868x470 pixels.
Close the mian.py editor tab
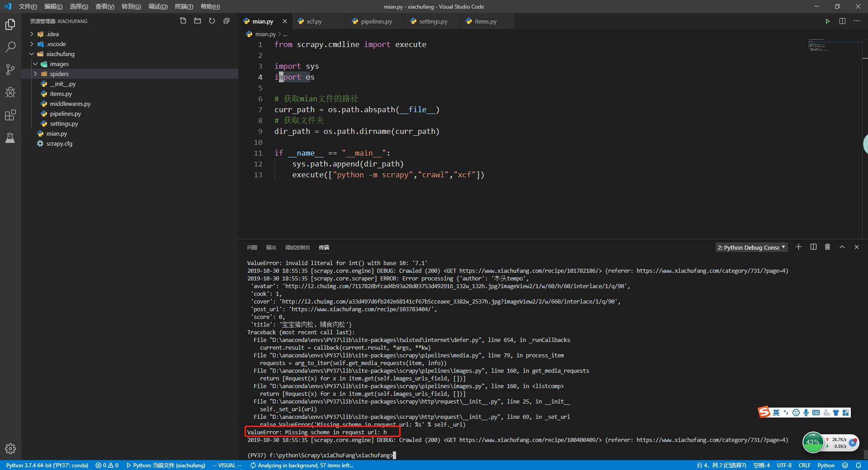coord(285,21)
